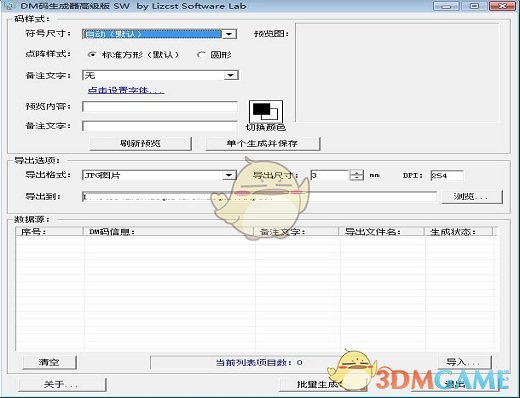Click the 备注文字 text input field
The width and height of the screenshot is (520, 398).
click(160, 126)
